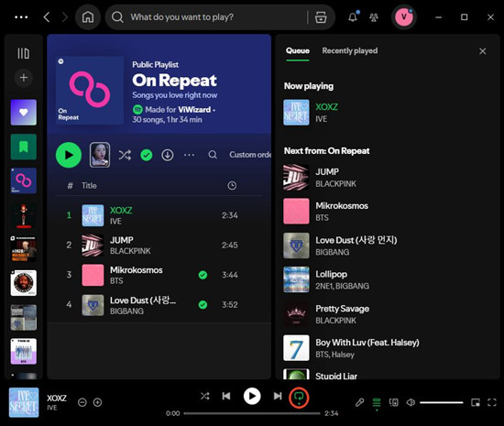504x426 pixels.
Task: Toggle shuffle in the player bar
Action: [204, 396]
